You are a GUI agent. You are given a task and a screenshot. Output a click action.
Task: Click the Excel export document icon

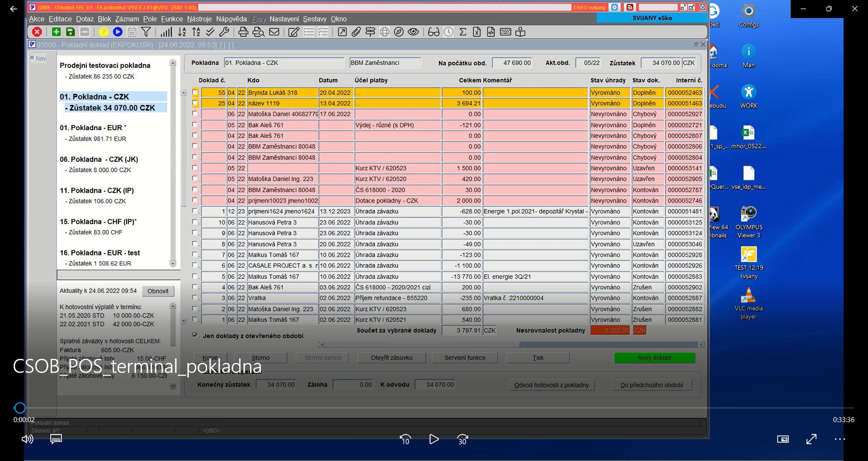477,32
